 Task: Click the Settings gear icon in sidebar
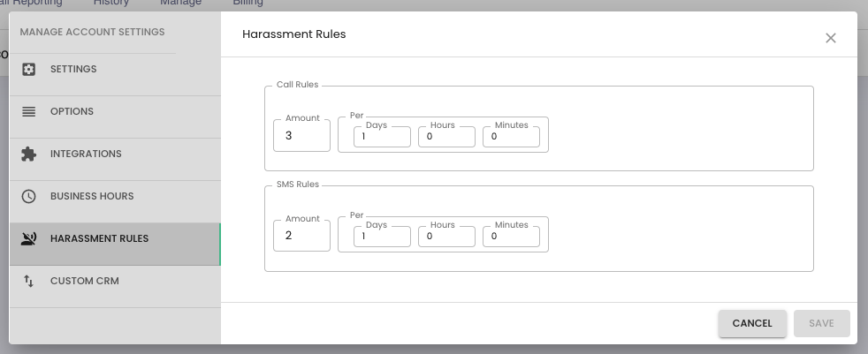(29, 69)
